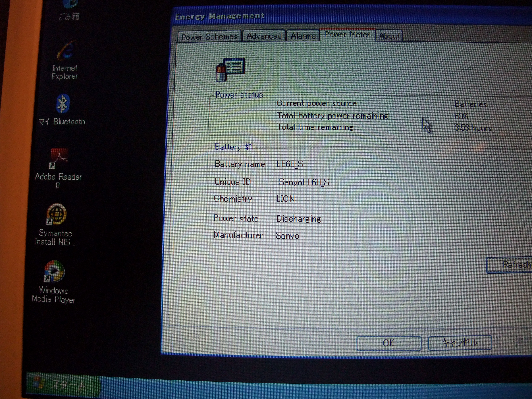Click the Battery name label

point(240,164)
